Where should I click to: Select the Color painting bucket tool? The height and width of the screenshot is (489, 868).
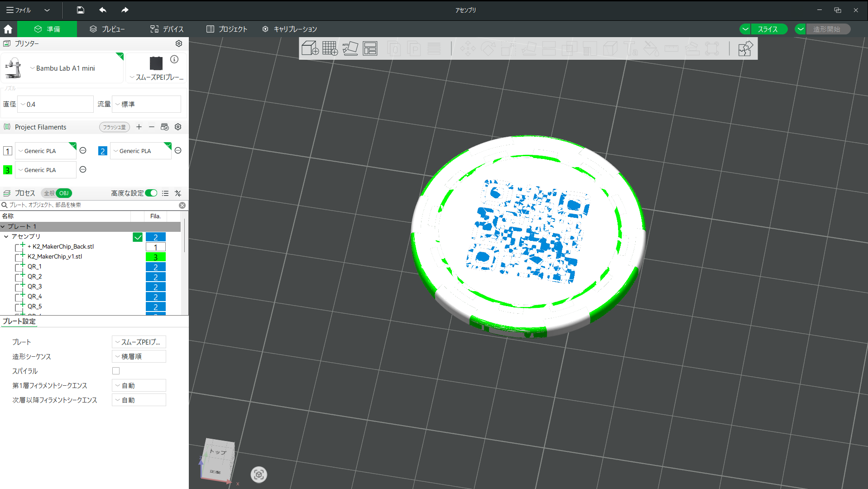[651, 48]
